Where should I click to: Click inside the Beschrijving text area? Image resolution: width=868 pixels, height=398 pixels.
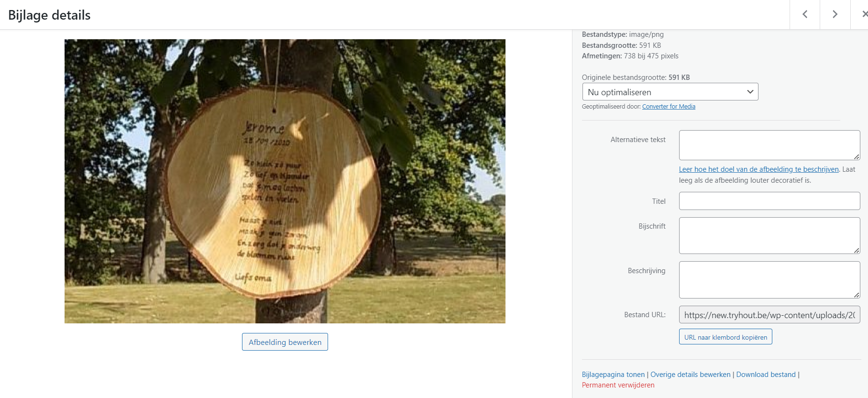pos(769,280)
